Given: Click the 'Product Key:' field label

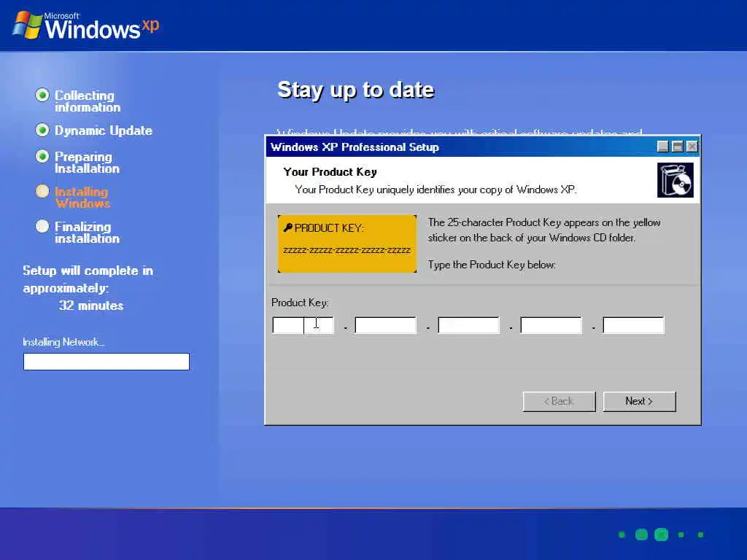Looking at the screenshot, I should 300,303.
